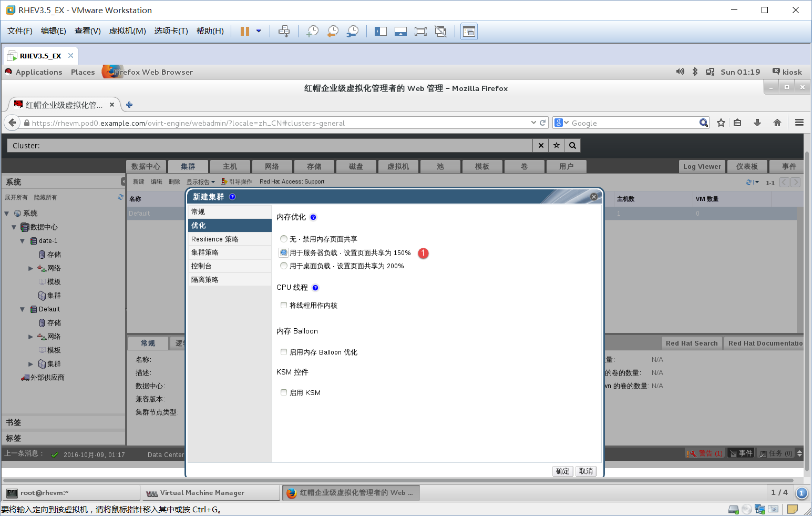The image size is (812, 516).
Task: Collapse the 数据中心 tree node
Action: point(14,227)
